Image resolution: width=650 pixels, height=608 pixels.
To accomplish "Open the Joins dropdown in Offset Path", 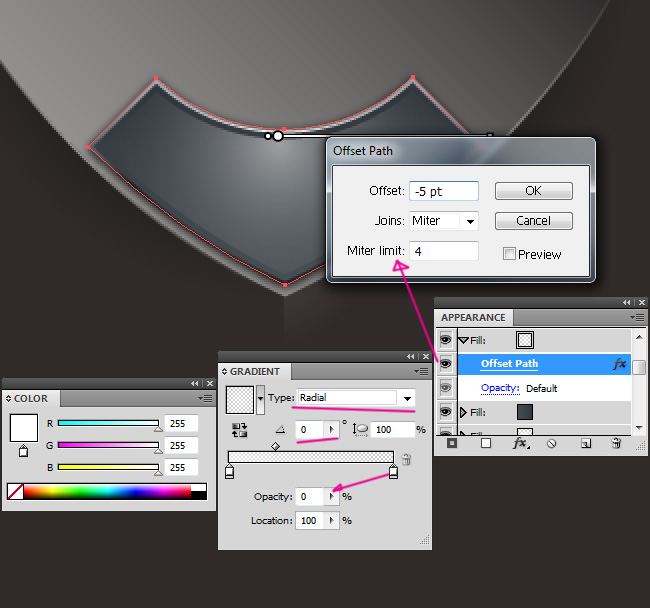I will tap(469, 221).
